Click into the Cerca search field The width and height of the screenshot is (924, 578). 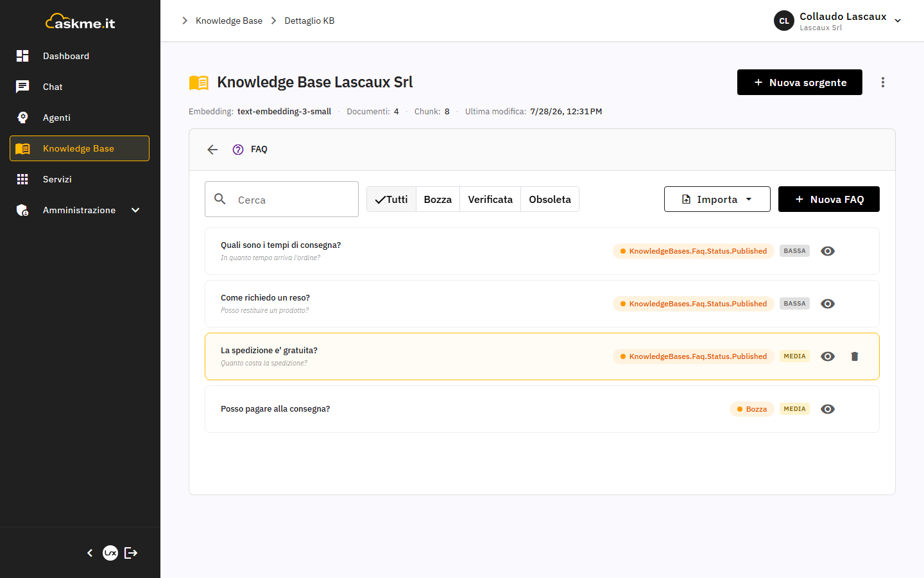click(282, 199)
